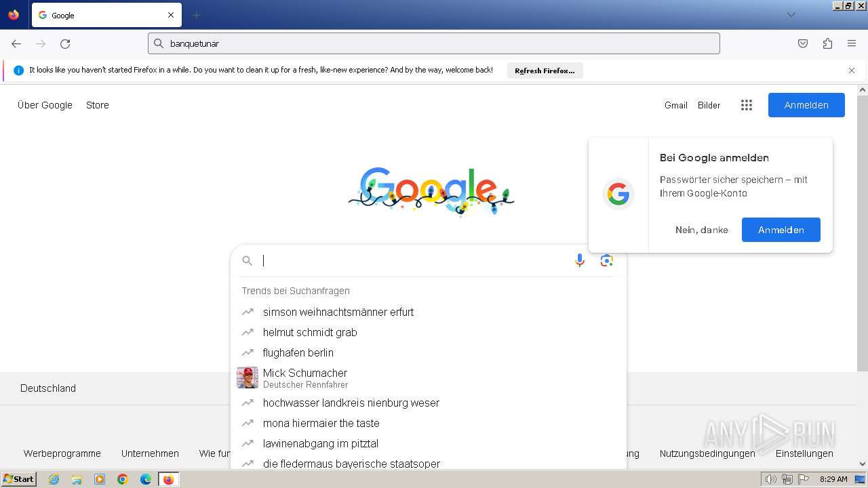This screenshot has height=488, width=868.
Task: Click Deutschland country label
Action: coord(48,388)
